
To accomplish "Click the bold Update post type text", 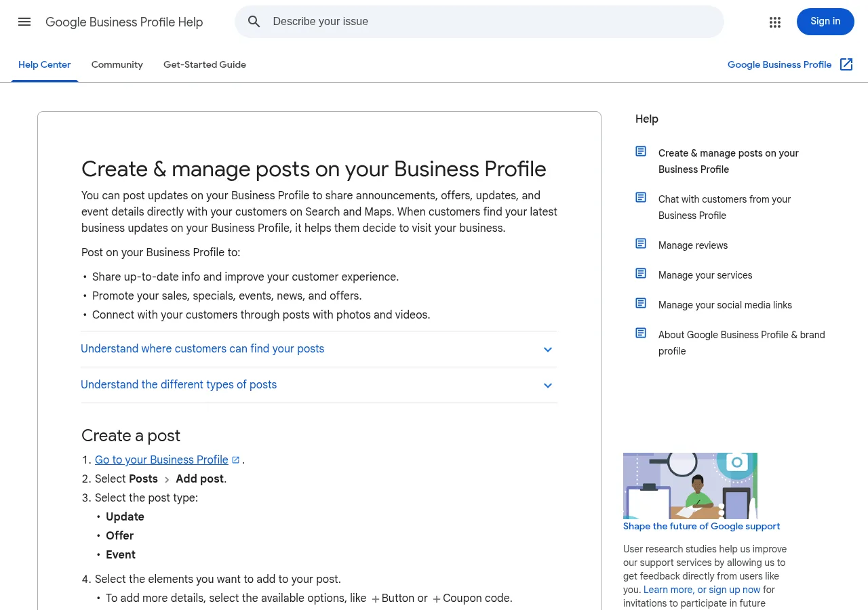I will click(x=125, y=516).
